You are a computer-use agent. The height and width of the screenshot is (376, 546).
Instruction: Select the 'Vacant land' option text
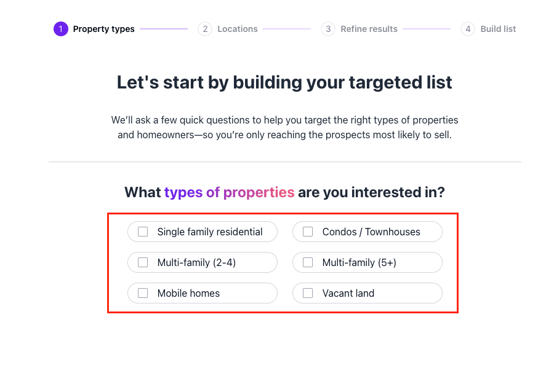click(348, 293)
